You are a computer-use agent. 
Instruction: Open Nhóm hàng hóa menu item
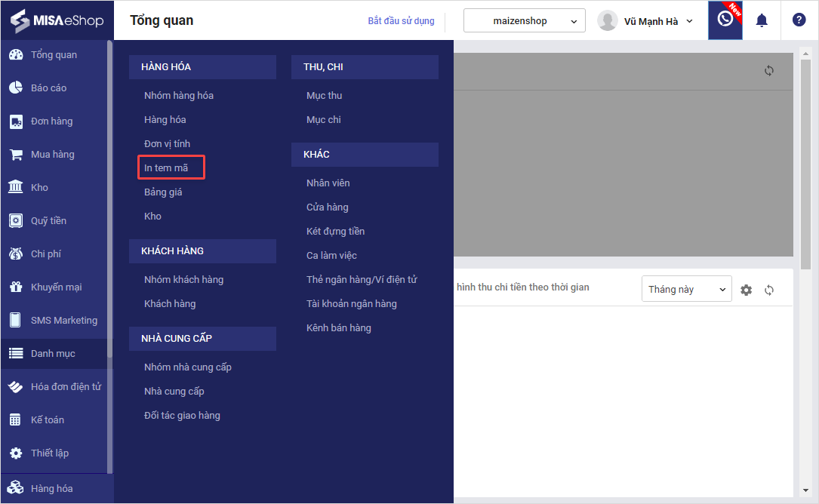[x=179, y=96]
